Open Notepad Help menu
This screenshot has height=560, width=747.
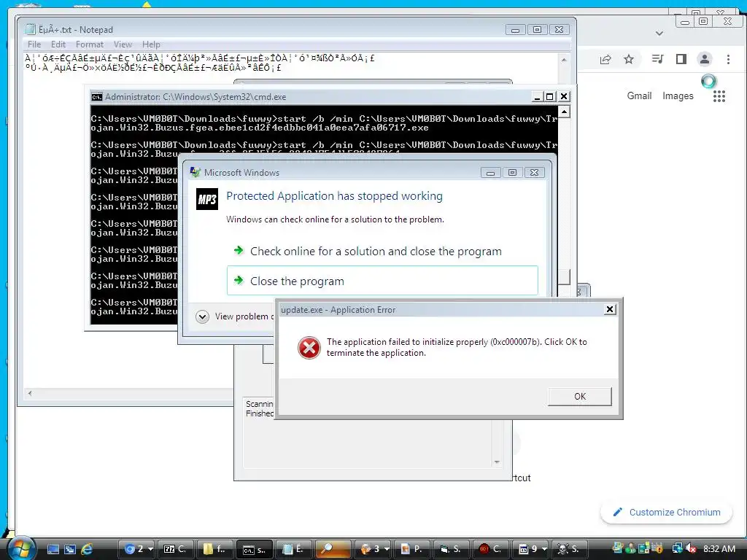[151, 44]
